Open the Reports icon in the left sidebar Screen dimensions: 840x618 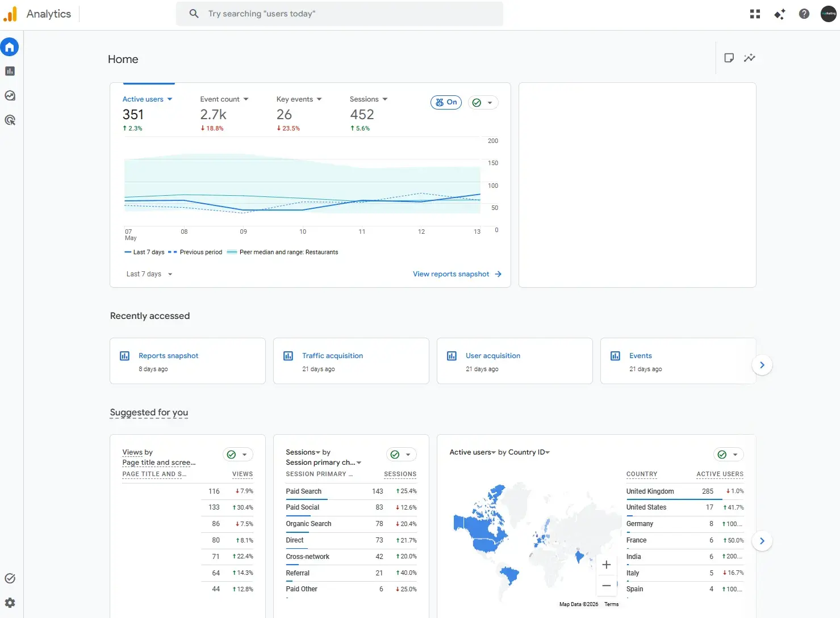coord(10,71)
